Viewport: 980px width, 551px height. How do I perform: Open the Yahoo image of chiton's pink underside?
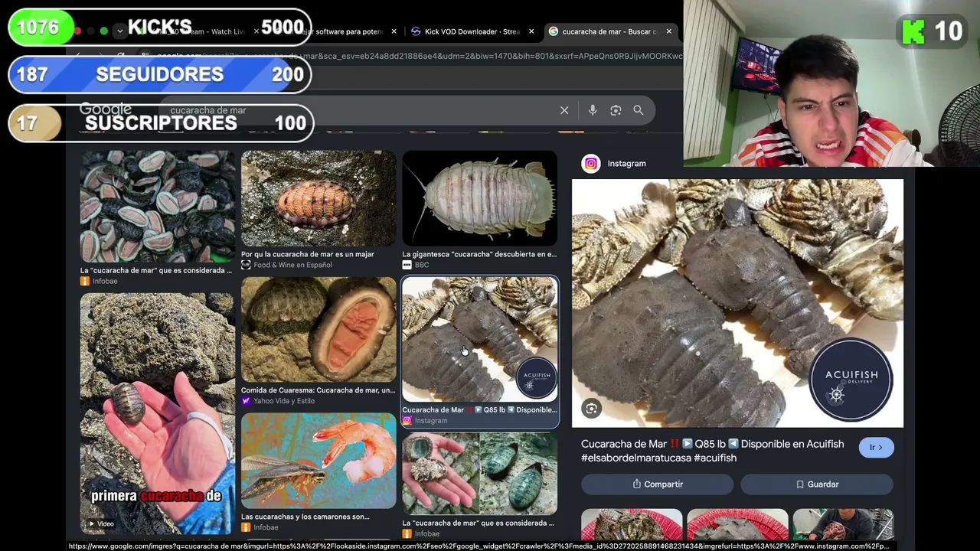318,330
